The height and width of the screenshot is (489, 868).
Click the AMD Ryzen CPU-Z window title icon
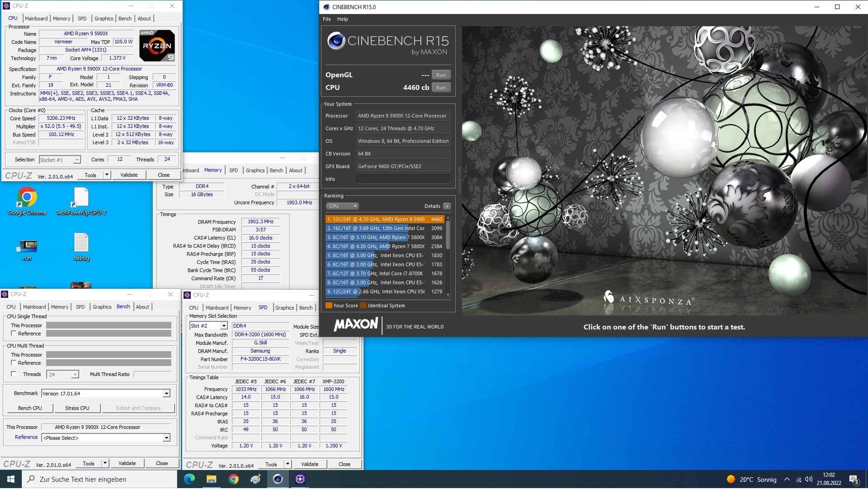(x=6, y=6)
